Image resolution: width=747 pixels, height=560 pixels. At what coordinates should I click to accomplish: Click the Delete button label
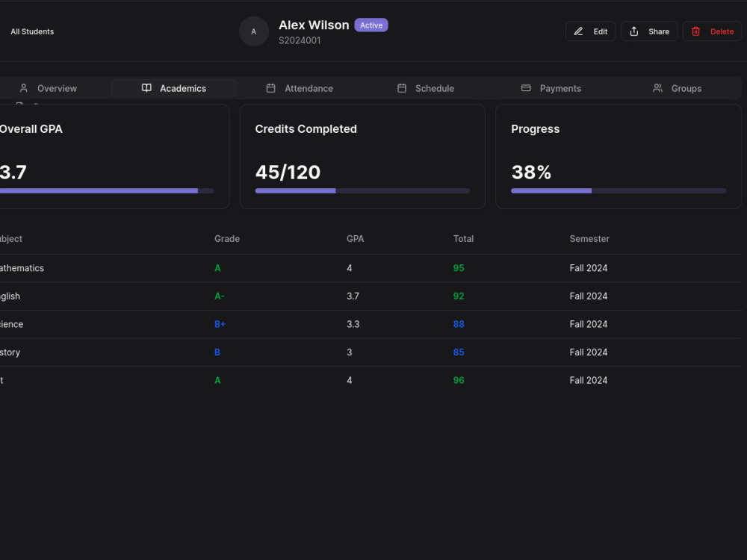[722, 31]
